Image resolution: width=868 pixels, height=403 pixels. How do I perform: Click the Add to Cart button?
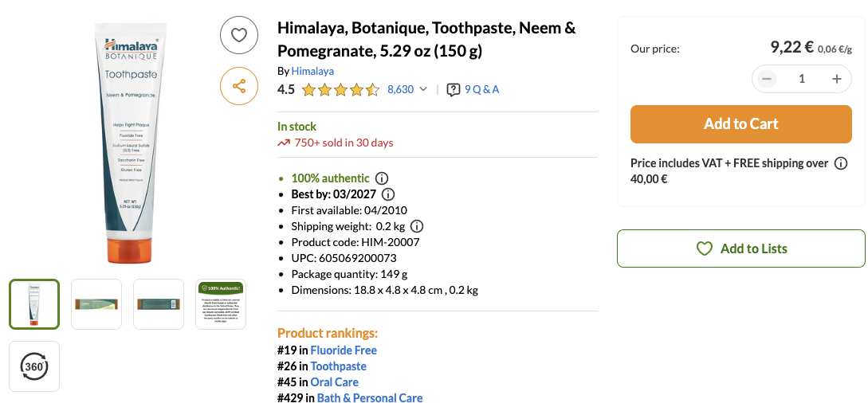point(740,123)
